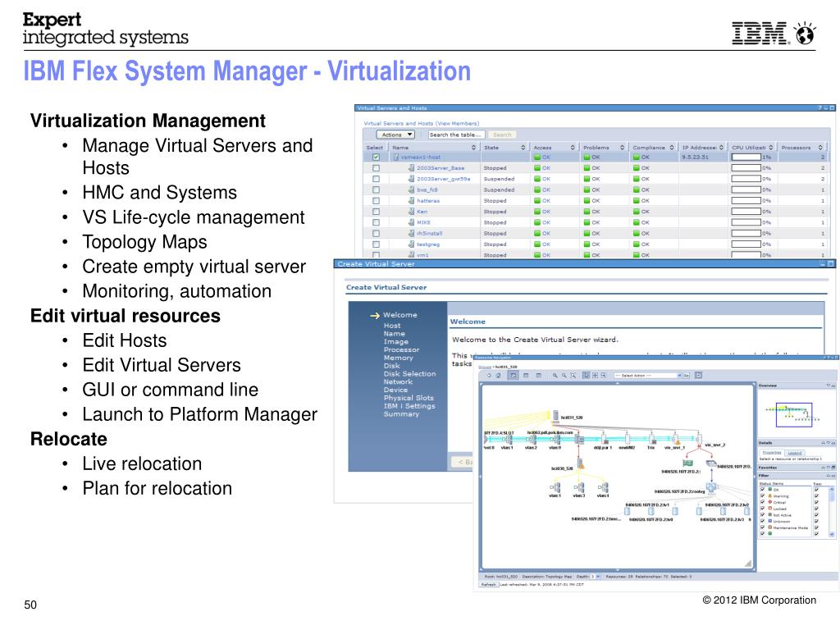
Task: Click the Refresh button below the topology map
Action: pyautogui.click(x=489, y=584)
